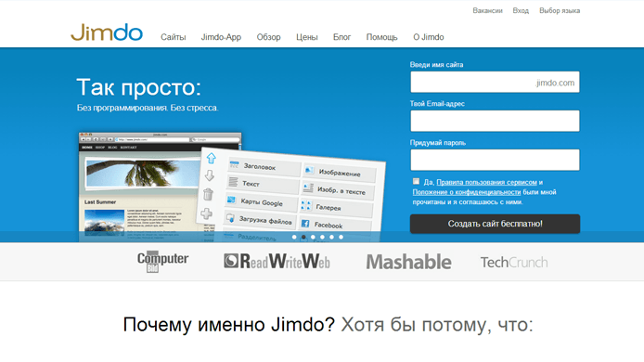Focus the site name input field
Viewport: 644px width, 362px height.
coord(495,83)
